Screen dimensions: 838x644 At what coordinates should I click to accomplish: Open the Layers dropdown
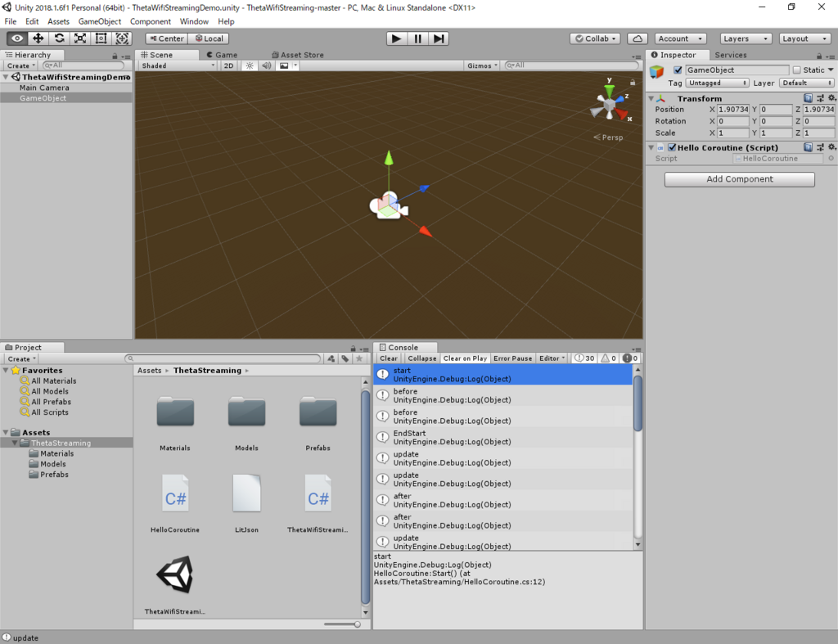(746, 38)
